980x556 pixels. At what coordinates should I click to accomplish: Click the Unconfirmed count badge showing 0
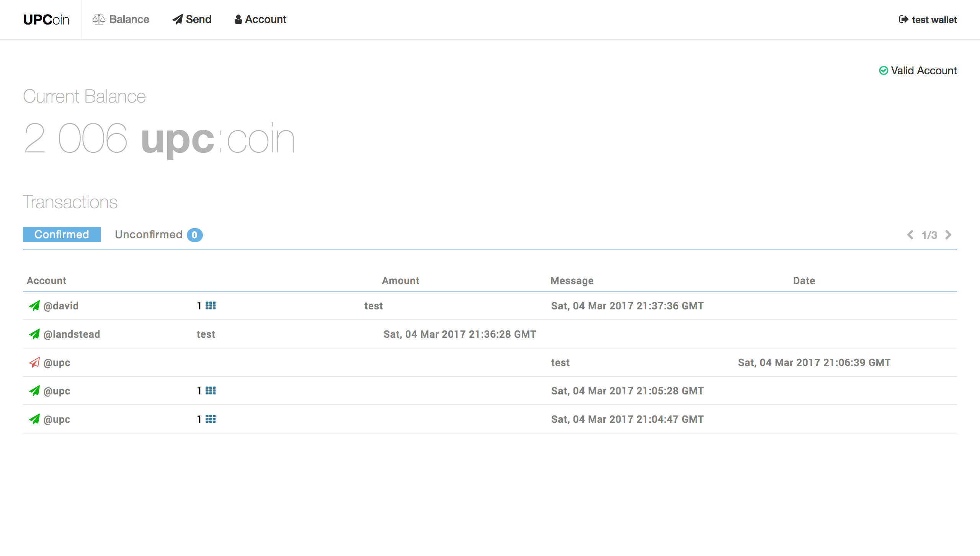194,235
